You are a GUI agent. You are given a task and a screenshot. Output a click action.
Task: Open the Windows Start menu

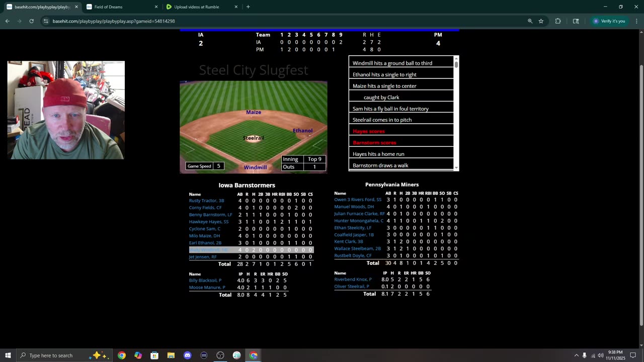click(x=8, y=355)
